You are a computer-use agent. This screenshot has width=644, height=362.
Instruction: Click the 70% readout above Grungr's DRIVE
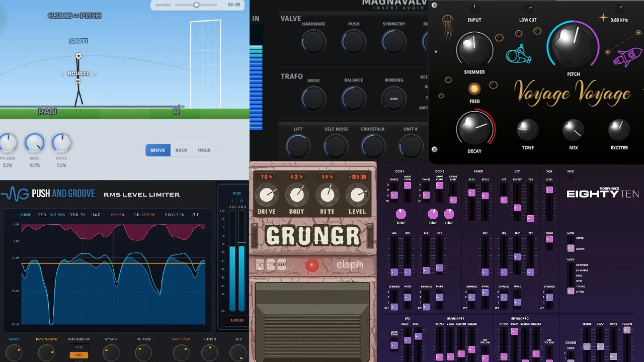[266, 177]
